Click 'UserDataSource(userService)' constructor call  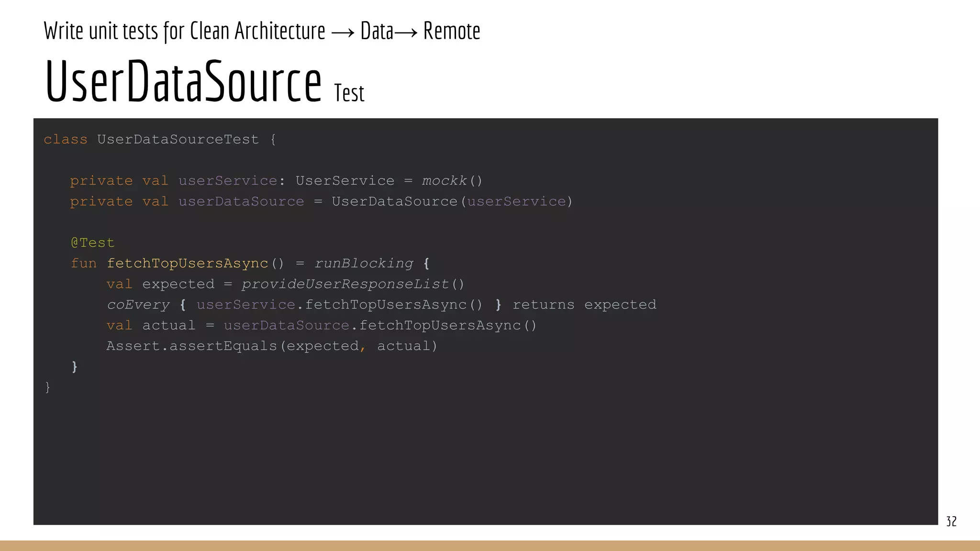tap(452, 201)
